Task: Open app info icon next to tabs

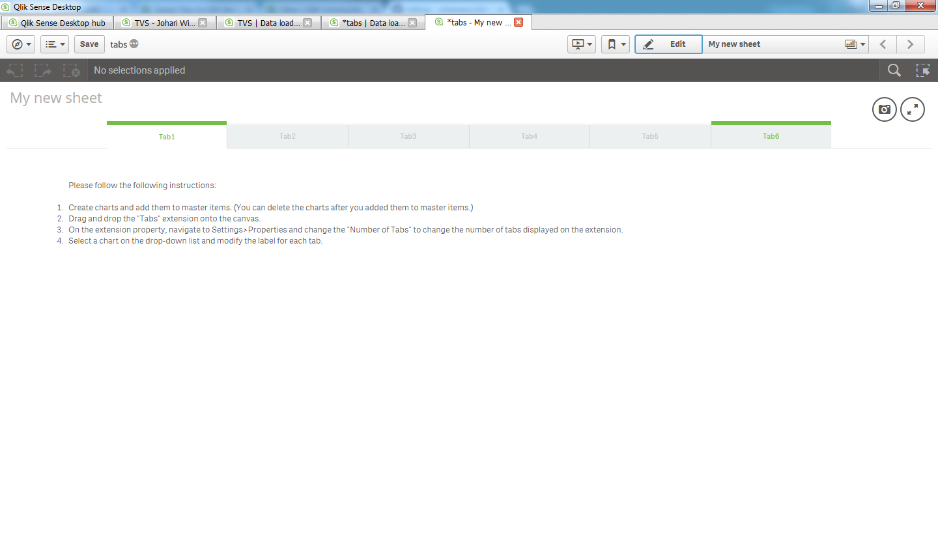Action: coord(134,44)
